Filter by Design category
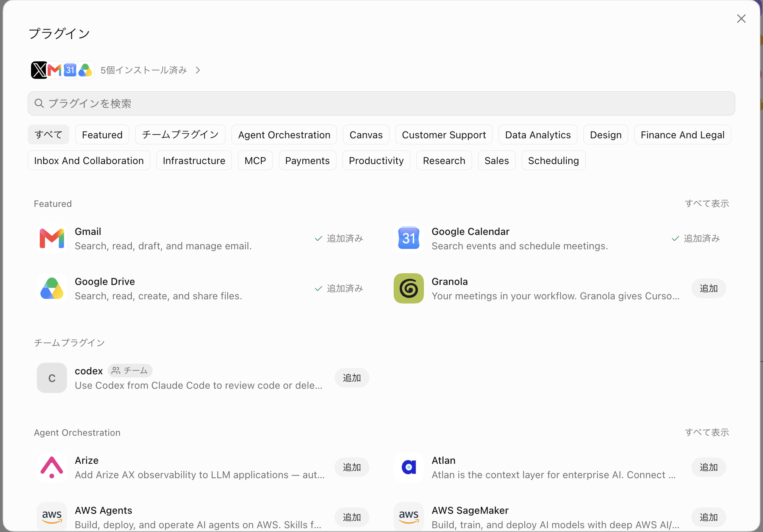763x532 pixels. (606, 135)
